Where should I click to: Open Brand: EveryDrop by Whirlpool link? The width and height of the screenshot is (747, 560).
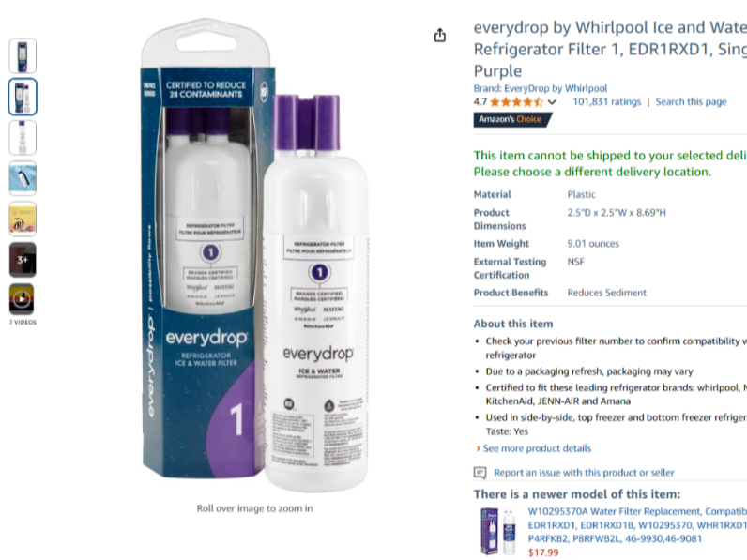[541, 88]
